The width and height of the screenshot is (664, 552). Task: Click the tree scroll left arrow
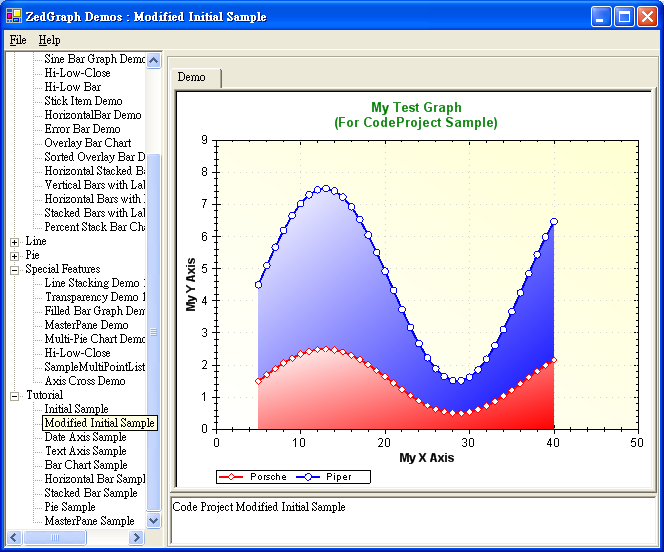click(13, 538)
